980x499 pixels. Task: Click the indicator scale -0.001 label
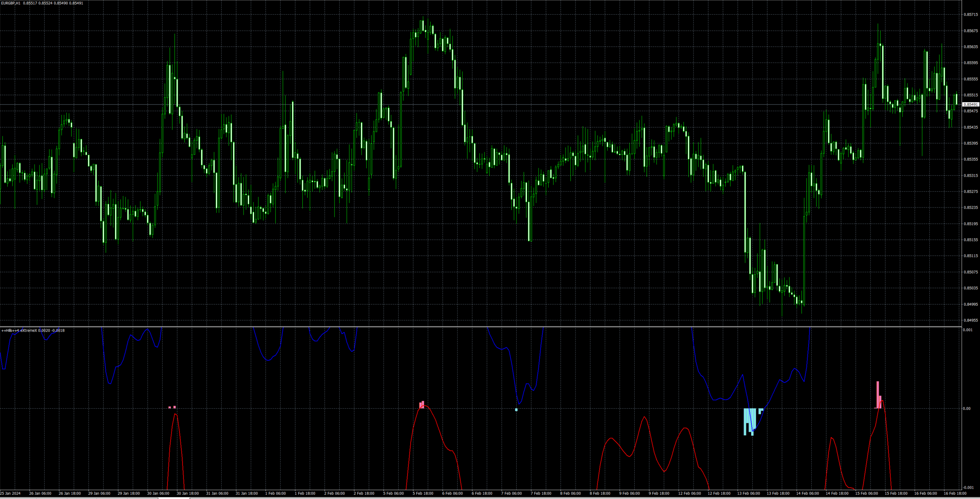coord(968,487)
